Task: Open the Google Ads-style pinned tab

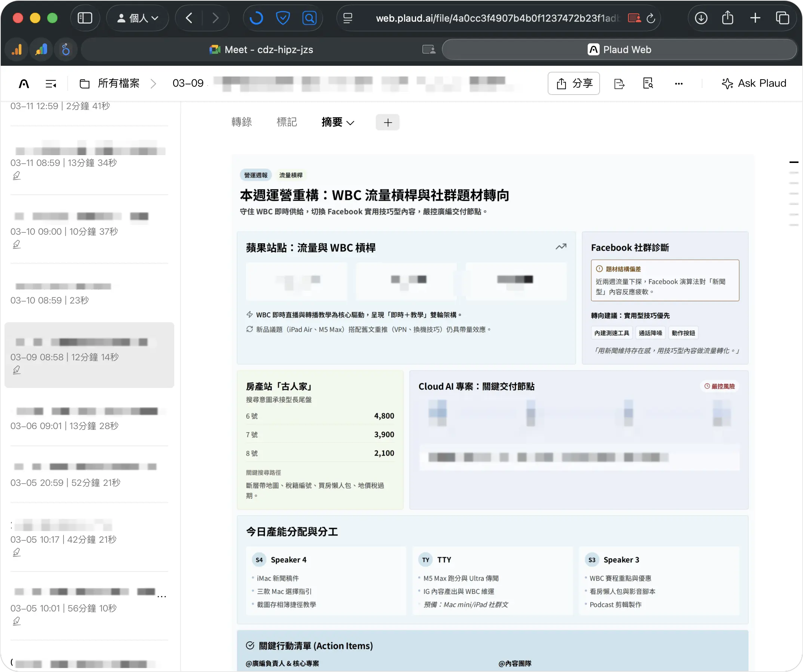Action: point(41,50)
